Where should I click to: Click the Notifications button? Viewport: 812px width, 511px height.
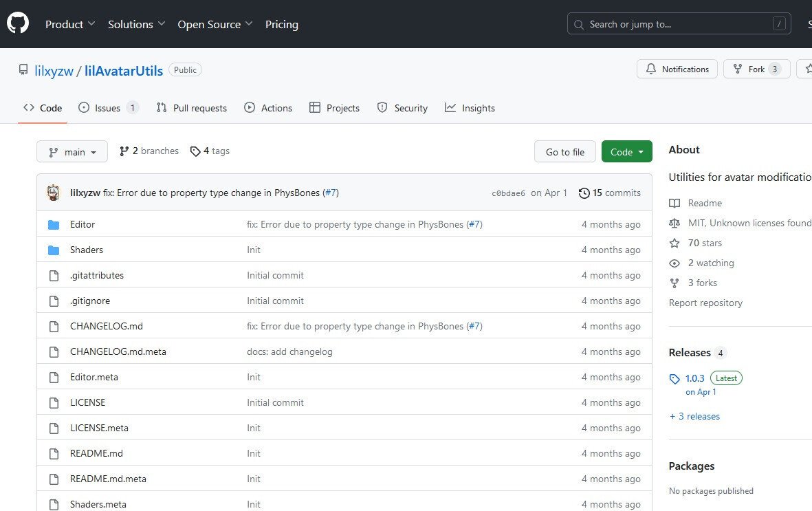coord(677,69)
